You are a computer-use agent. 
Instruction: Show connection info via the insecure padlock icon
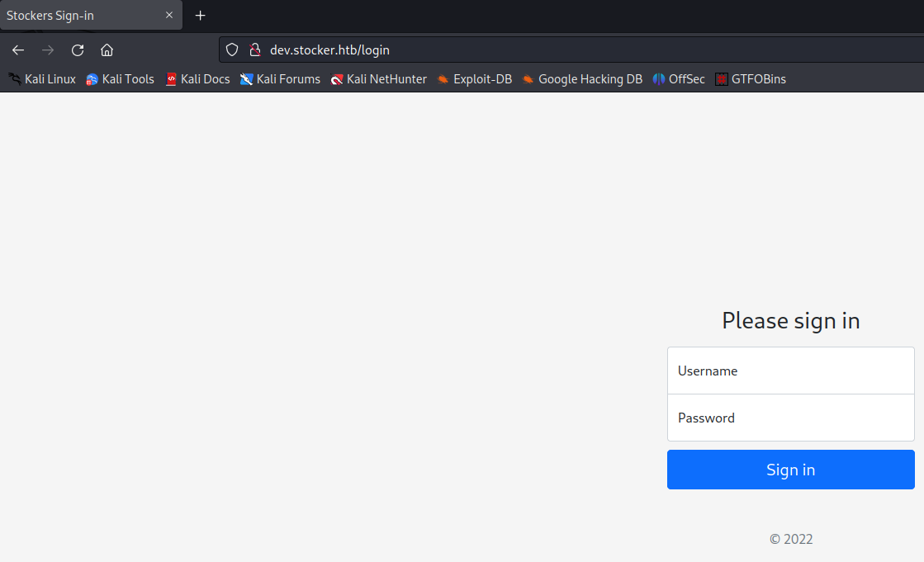click(x=254, y=50)
